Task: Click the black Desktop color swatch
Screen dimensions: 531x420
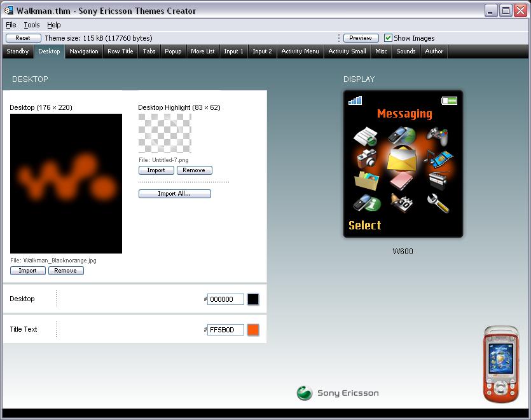Action: click(253, 299)
